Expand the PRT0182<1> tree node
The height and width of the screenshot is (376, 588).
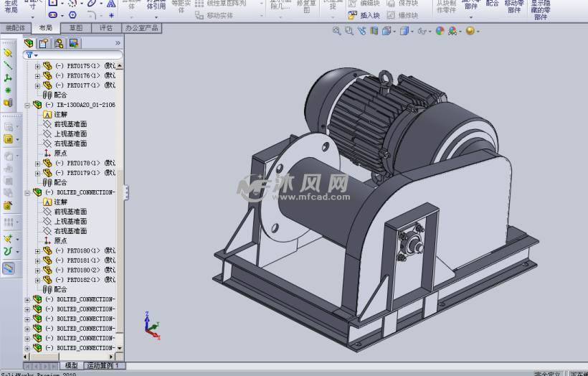(x=37, y=280)
